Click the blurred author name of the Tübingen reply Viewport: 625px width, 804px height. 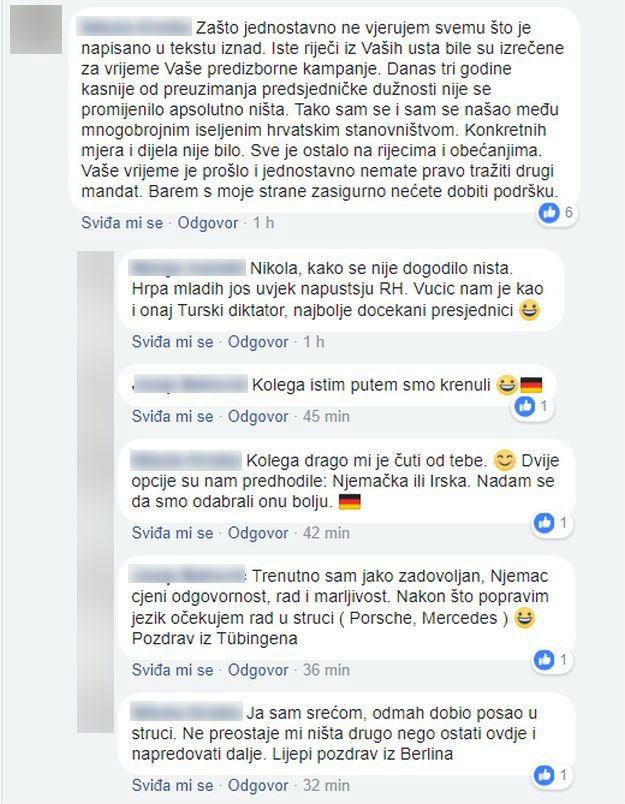point(189,575)
